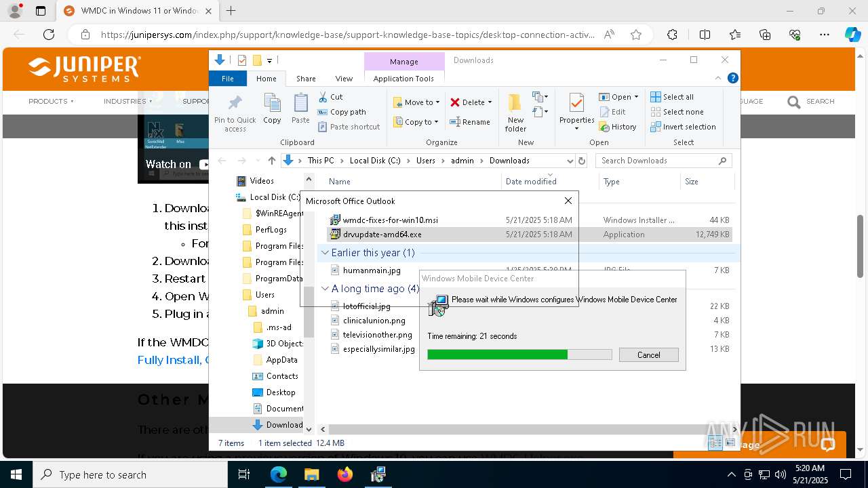This screenshot has height=488, width=868.
Task: Switch to the Share ribbon tab
Action: 306,79
